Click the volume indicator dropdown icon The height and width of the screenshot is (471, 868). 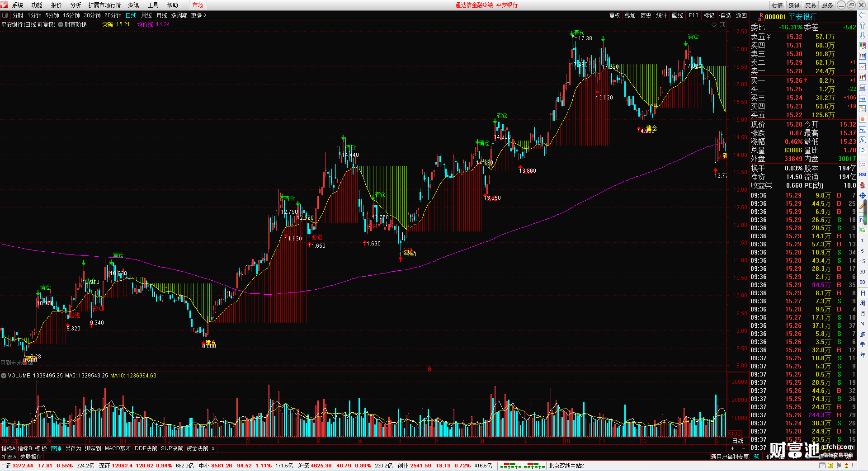pos(4,376)
